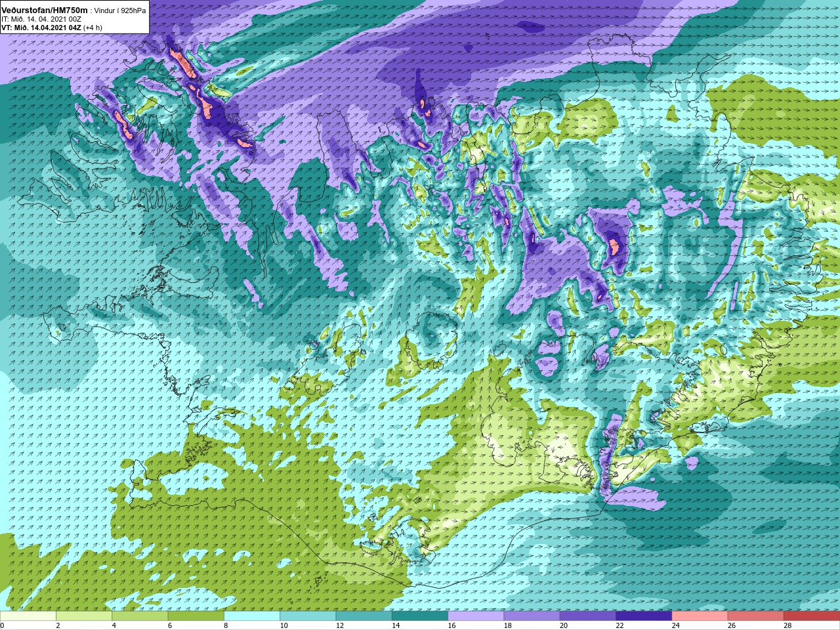Pick the cyan 10–12 legend swatch

308,616
